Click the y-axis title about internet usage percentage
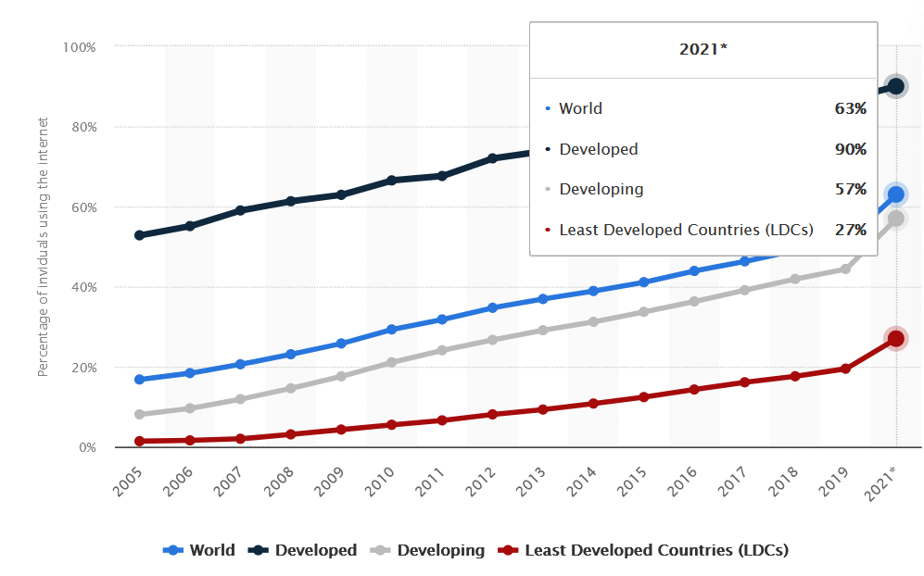The height and width of the screenshot is (576, 924). pos(43,246)
